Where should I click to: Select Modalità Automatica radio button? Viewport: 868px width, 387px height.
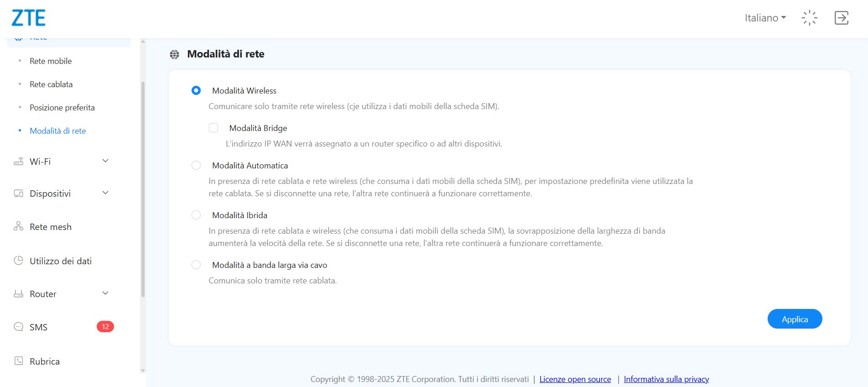coord(196,165)
